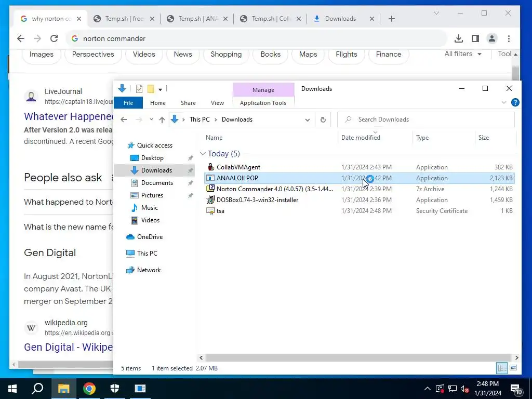Expand the ribbon with the chevron
The width and height of the screenshot is (532, 399).
(504, 102)
